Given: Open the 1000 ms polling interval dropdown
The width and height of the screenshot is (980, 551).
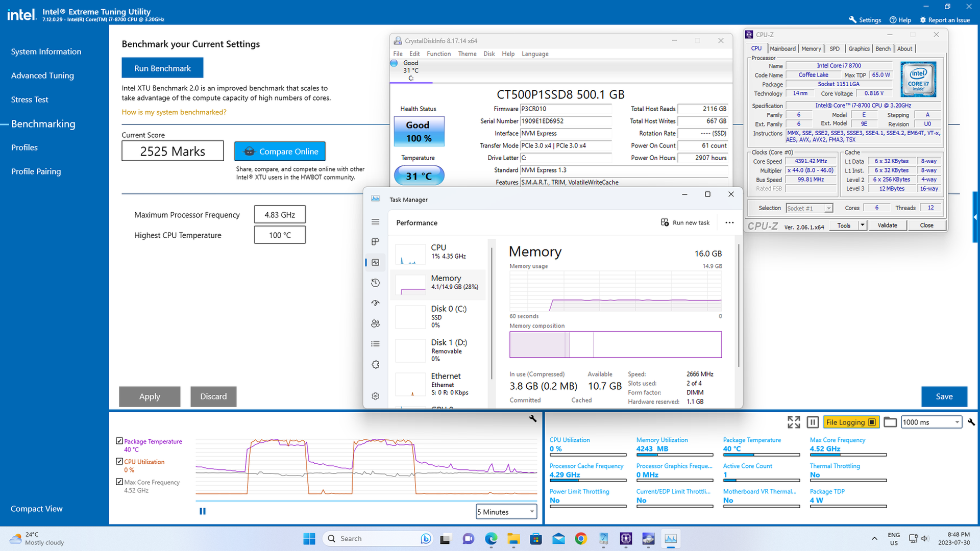Looking at the screenshot, I should tap(932, 422).
